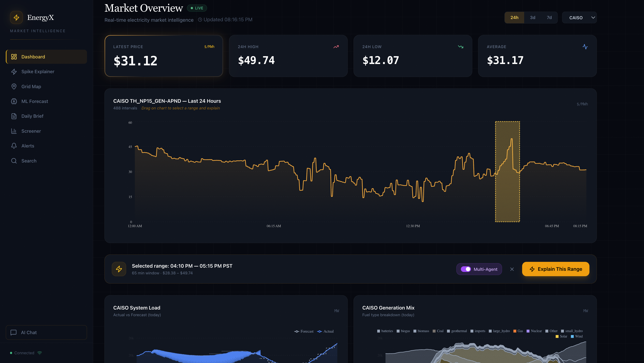The width and height of the screenshot is (644, 363).
Task: Switch to the 3d time range
Action: point(532,17)
